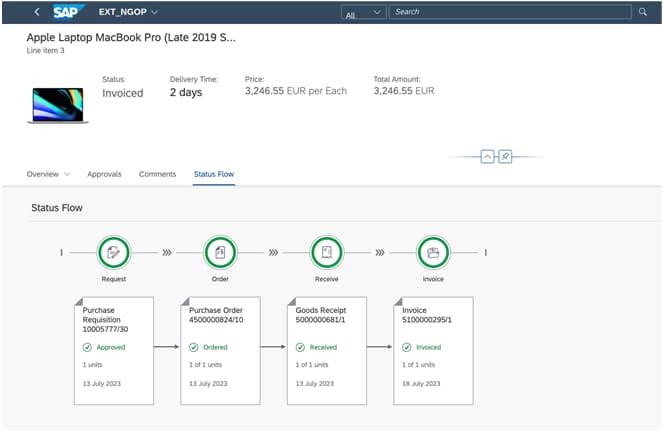Image resolution: width=663 pixels, height=433 pixels.
Task: Open the MacBook Pro product thumbnail
Action: (x=58, y=105)
